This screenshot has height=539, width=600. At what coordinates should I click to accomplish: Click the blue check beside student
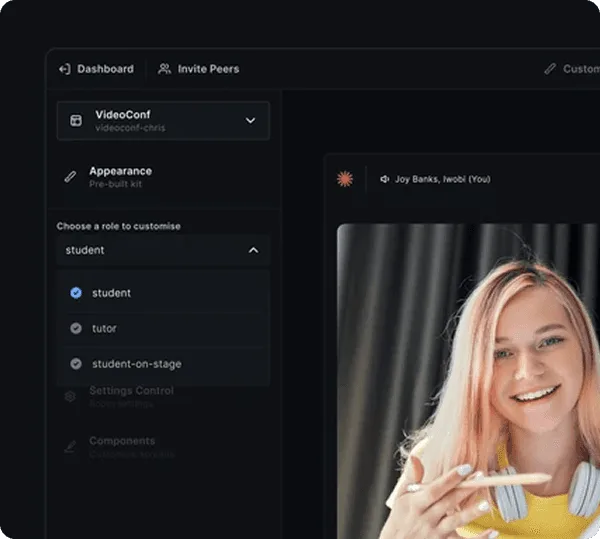tap(76, 293)
